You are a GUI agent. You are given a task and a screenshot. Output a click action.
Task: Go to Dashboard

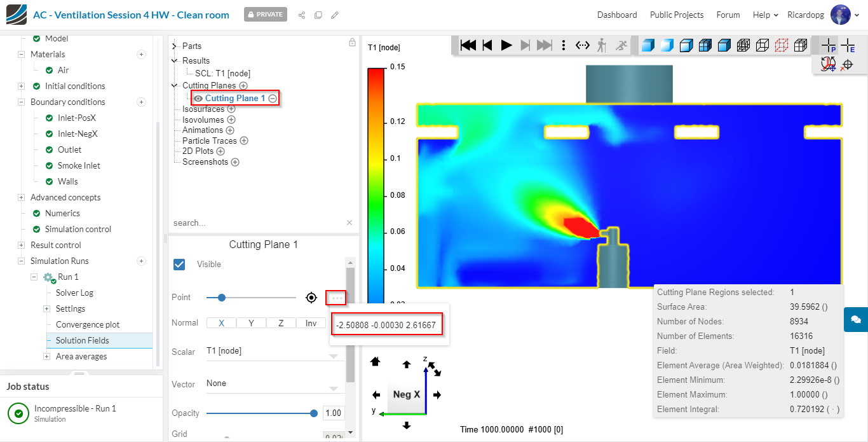(x=617, y=15)
